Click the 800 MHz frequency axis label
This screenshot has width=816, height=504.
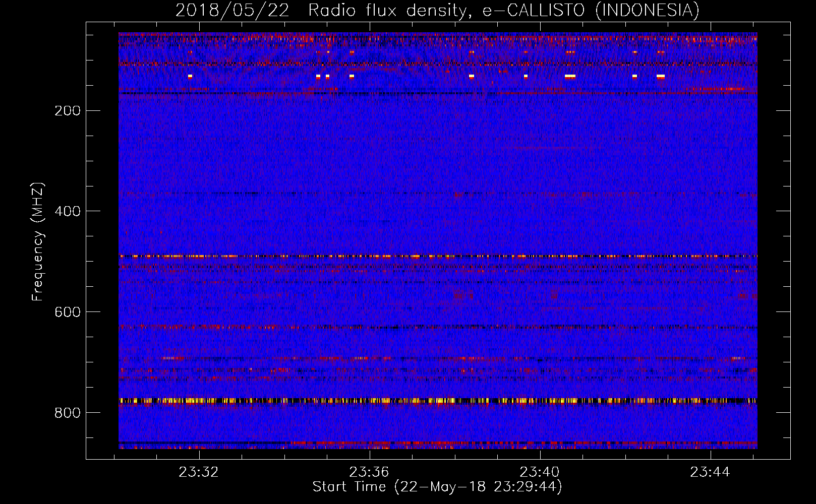pyautogui.click(x=68, y=413)
